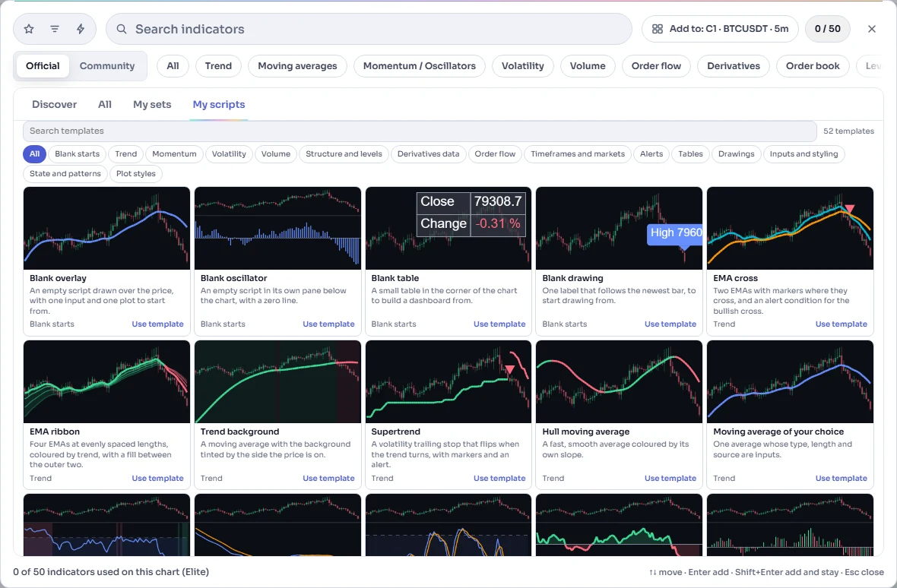Switch to Official indicators
The height and width of the screenshot is (588, 897).
pos(43,66)
